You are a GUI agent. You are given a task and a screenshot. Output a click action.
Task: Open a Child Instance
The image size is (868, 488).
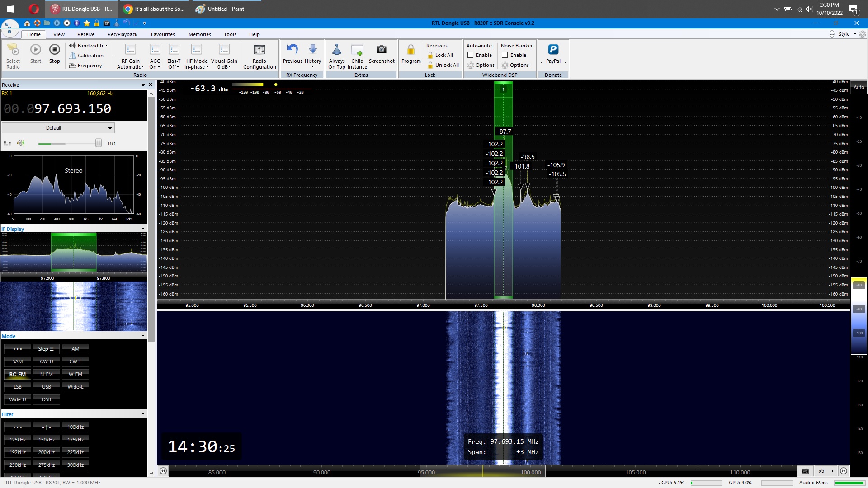click(x=357, y=50)
